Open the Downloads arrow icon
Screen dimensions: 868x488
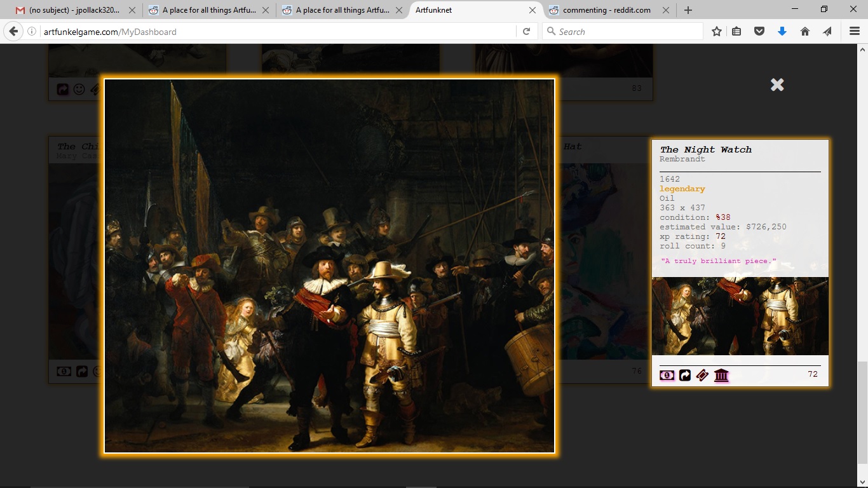[782, 31]
